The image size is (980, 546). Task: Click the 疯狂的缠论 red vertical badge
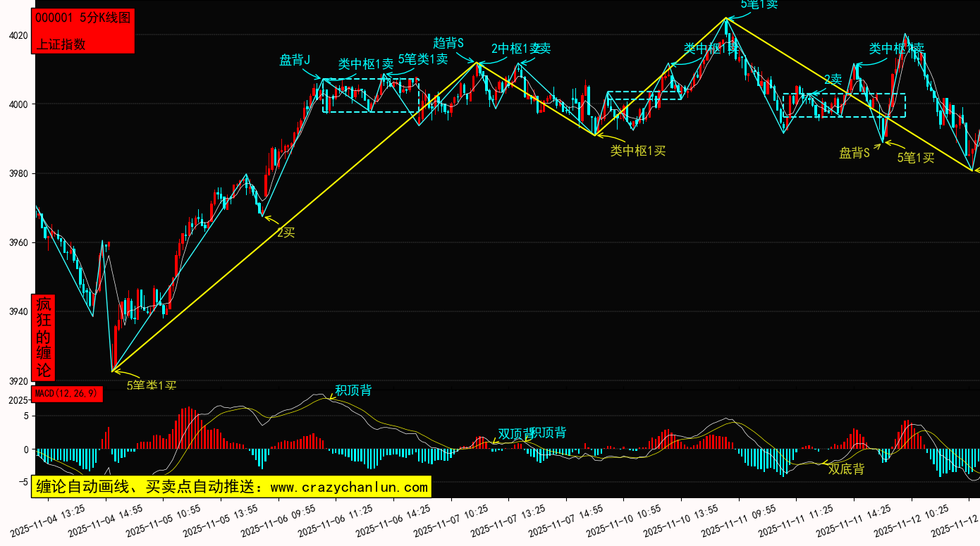point(44,337)
